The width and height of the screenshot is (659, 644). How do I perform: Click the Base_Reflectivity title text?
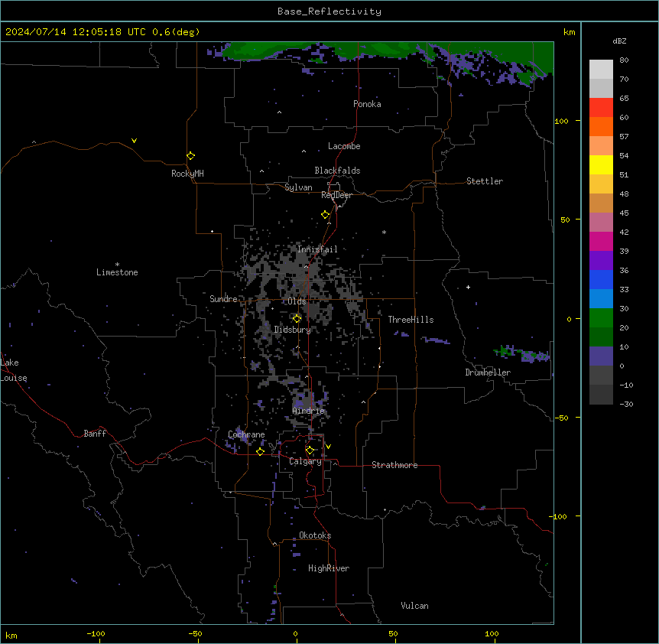point(329,11)
